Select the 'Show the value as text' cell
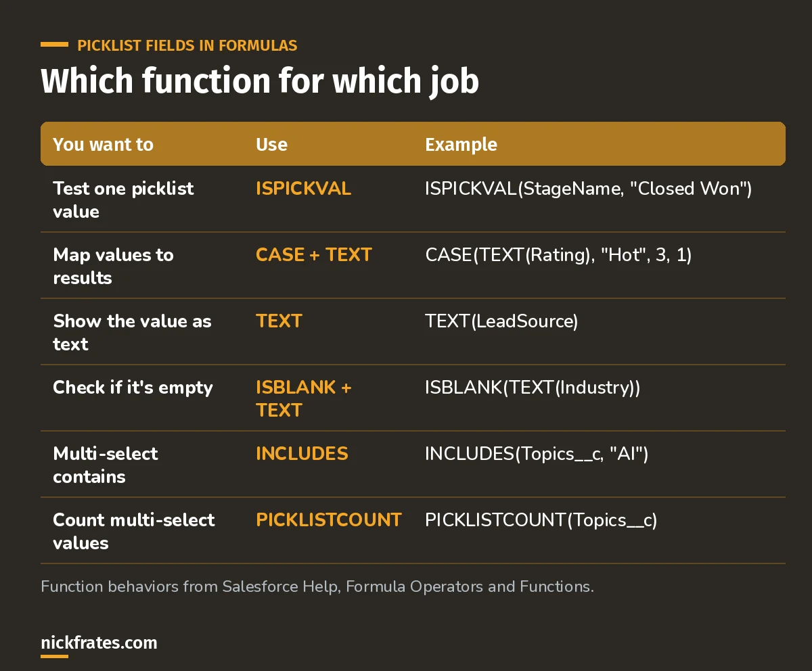The image size is (812, 671). (133, 332)
